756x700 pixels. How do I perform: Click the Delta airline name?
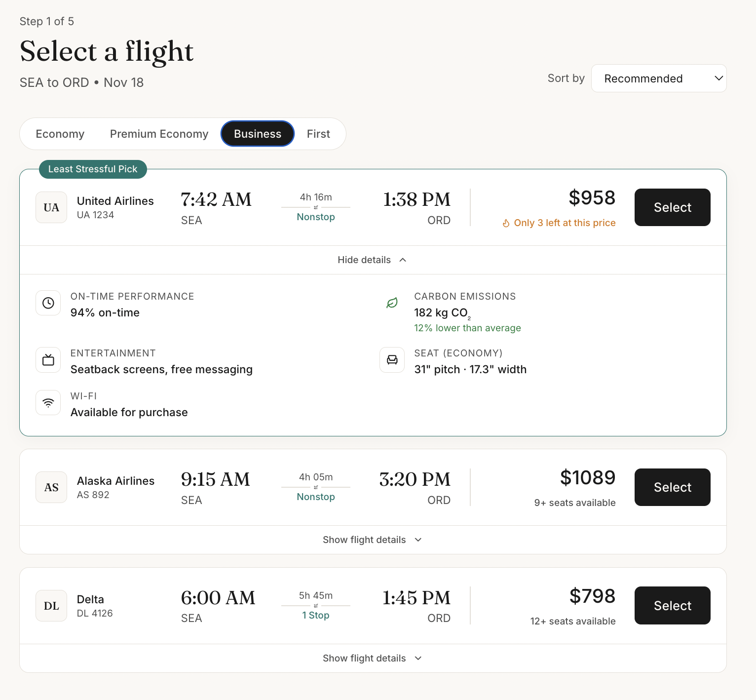[90, 600]
